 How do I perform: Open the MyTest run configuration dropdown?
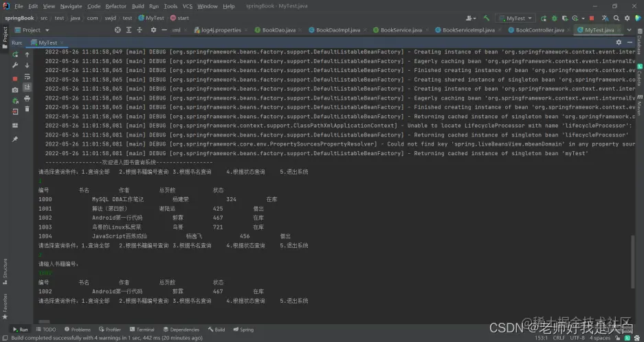[x=515, y=18]
